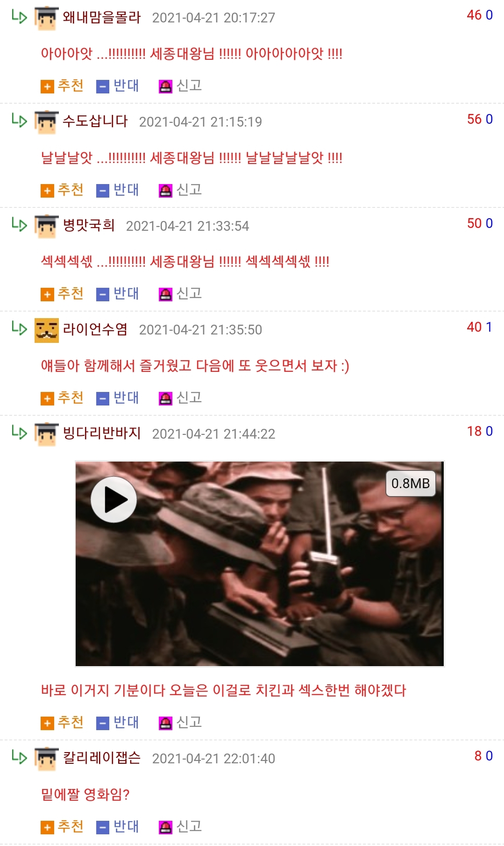Viewport: 504px width, 846px height.
Task: Click the 추천 plus icon under 빙다리반바지's comment
Action: (x=47, y=724)
